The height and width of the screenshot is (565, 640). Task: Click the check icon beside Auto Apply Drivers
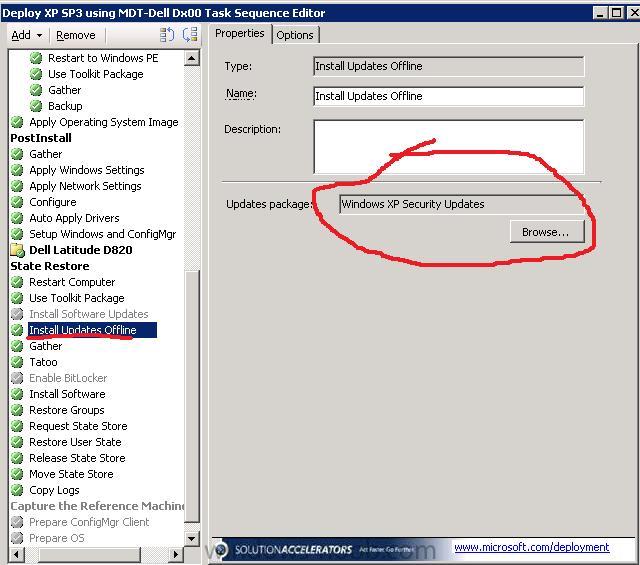click(17, 218)
